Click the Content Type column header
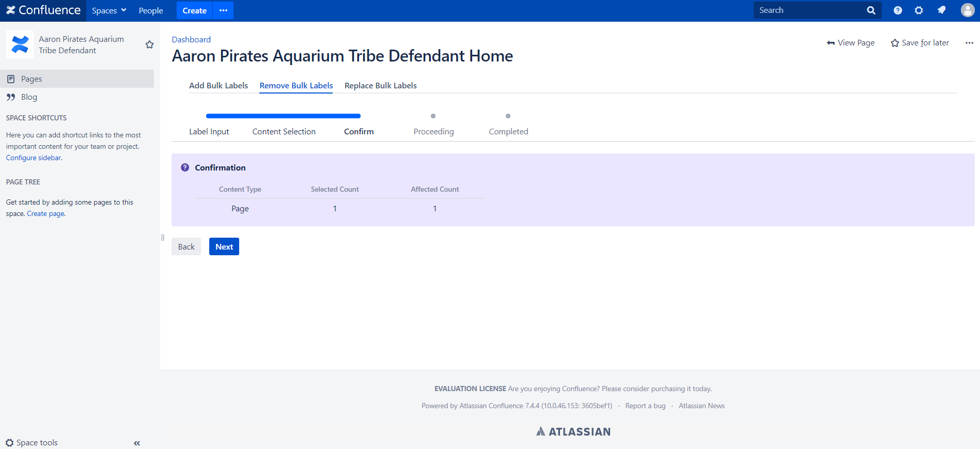Image resolution: width=980 pixels, height=449 pixels. pyautogui.click(x=240, y=189)
